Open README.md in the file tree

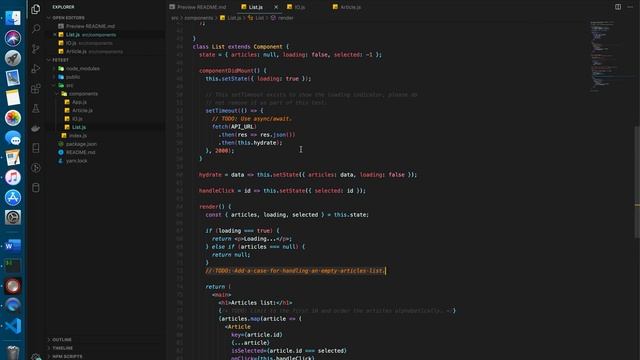[x=80, y=152]
